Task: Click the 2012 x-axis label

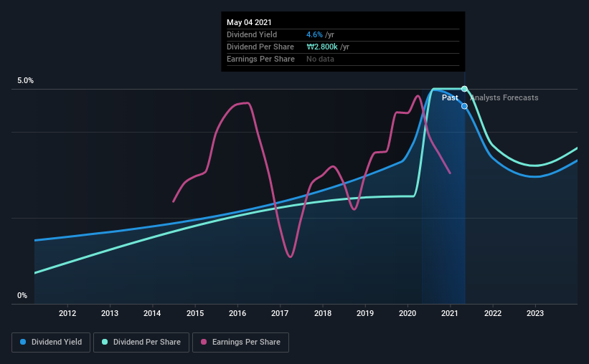Action: [x=67, y=313]
